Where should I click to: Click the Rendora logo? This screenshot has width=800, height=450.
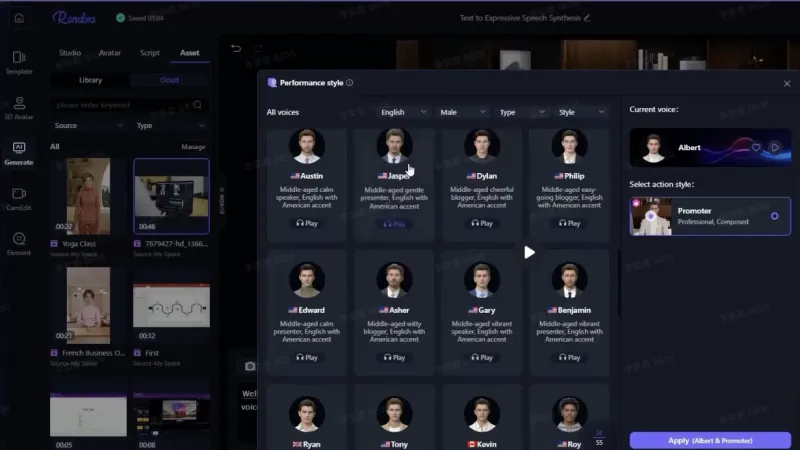point(74,18)
